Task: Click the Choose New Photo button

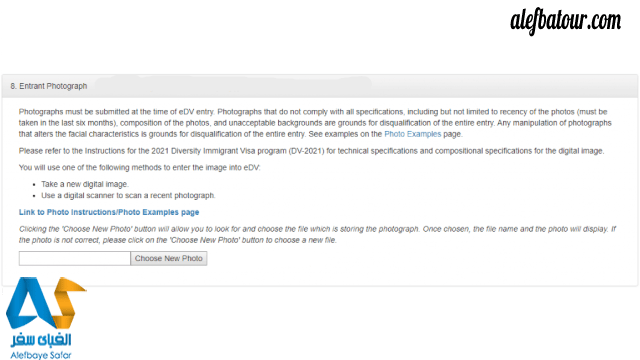Action: (x=169, y=258)
